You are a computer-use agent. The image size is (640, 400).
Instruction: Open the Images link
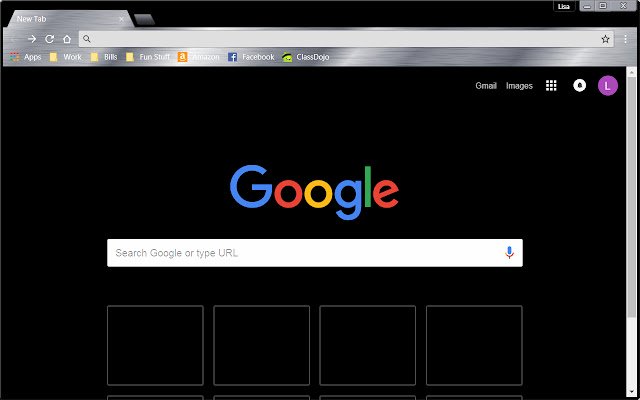[519, 86]
